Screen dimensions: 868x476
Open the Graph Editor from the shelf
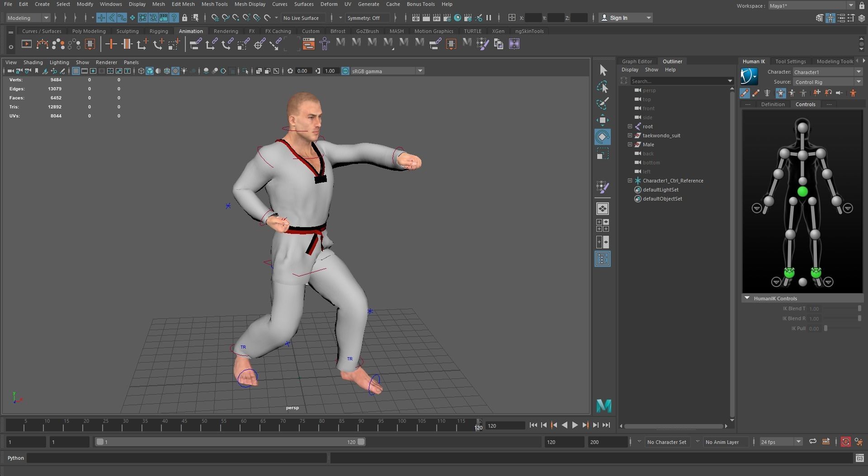(309, 44)
